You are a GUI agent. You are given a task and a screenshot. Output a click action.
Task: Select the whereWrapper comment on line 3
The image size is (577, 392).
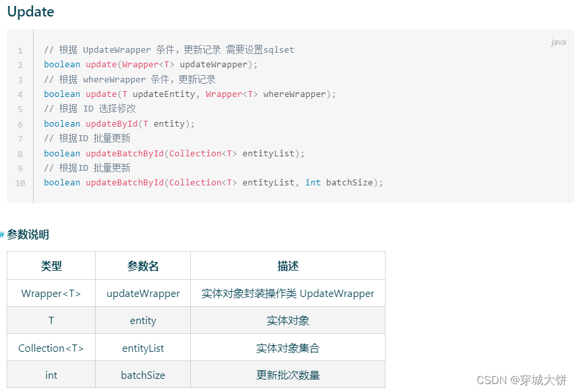pos(129,79)
